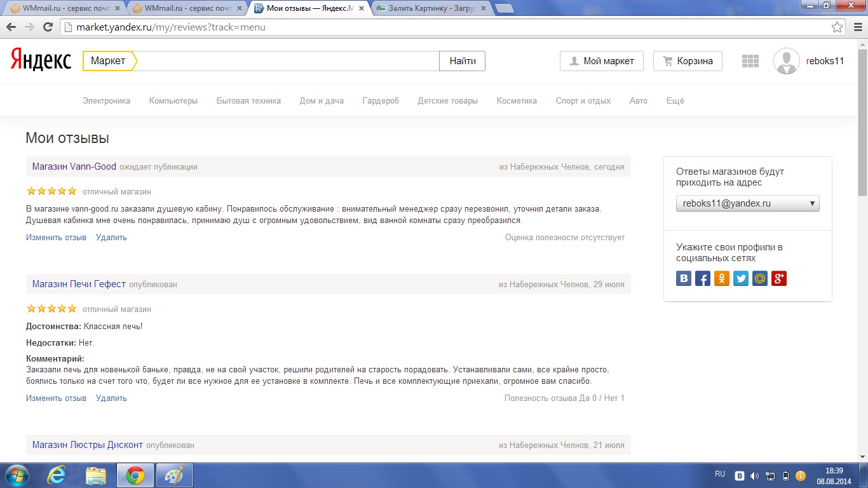Viewport: 868px width, 488px height.
Task: Open Yandex services grid icon
Action: [x=750, y=61]
